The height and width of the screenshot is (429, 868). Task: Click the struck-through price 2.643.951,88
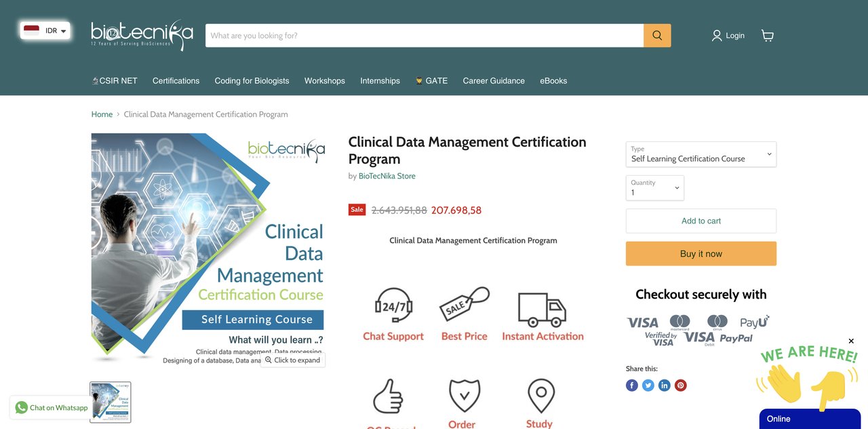coord(399,210)
